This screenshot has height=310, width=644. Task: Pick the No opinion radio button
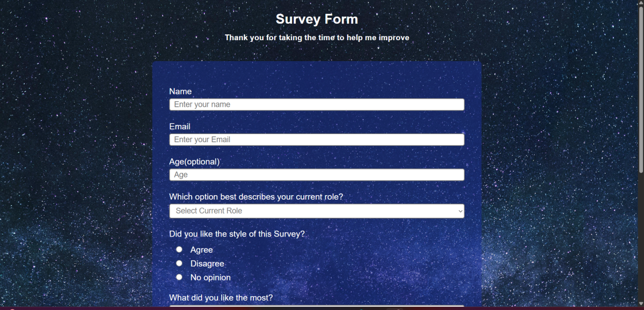(179, 277)
